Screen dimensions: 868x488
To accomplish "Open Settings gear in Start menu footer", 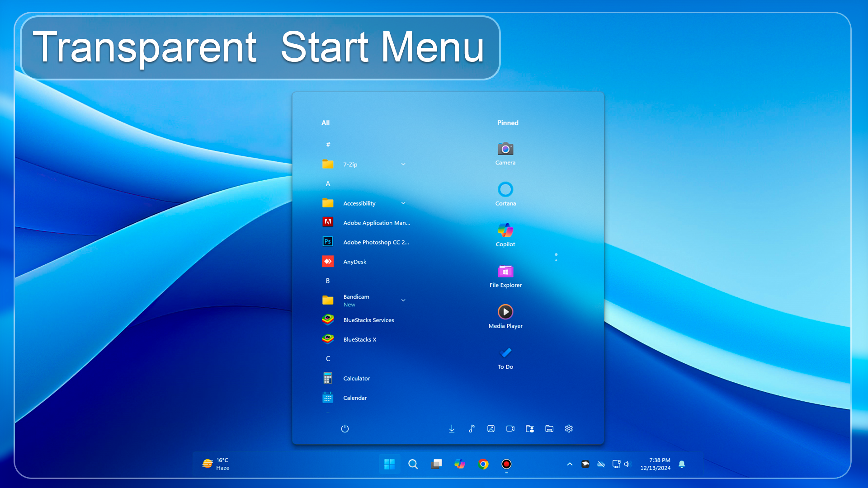I will [569, 428].
